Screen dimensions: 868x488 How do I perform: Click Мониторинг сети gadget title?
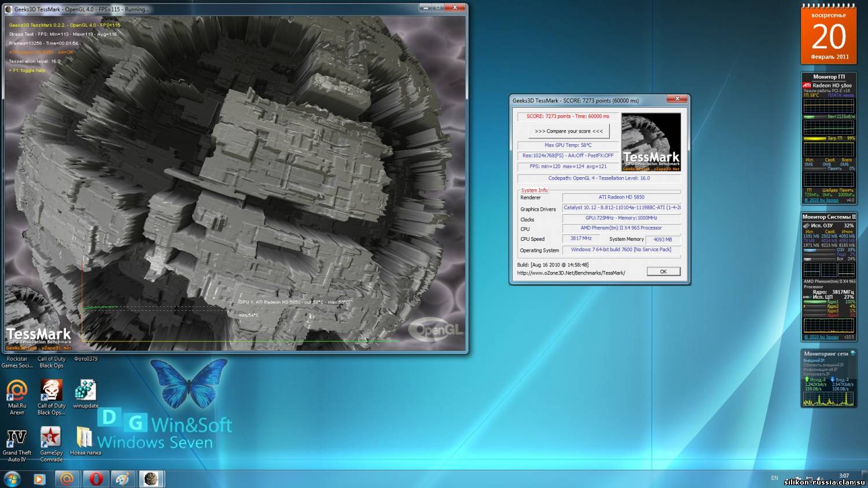826,354
